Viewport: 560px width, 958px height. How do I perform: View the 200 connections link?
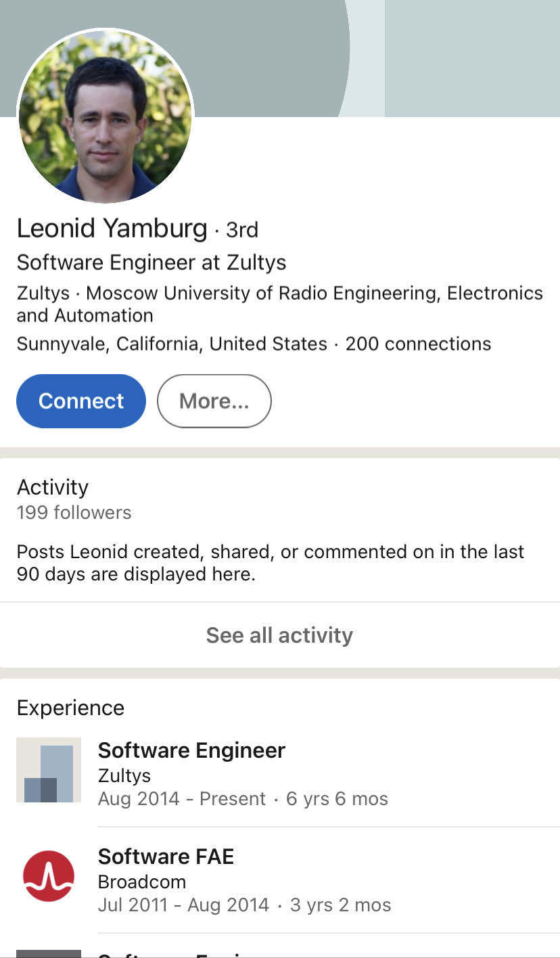[418, 344]
